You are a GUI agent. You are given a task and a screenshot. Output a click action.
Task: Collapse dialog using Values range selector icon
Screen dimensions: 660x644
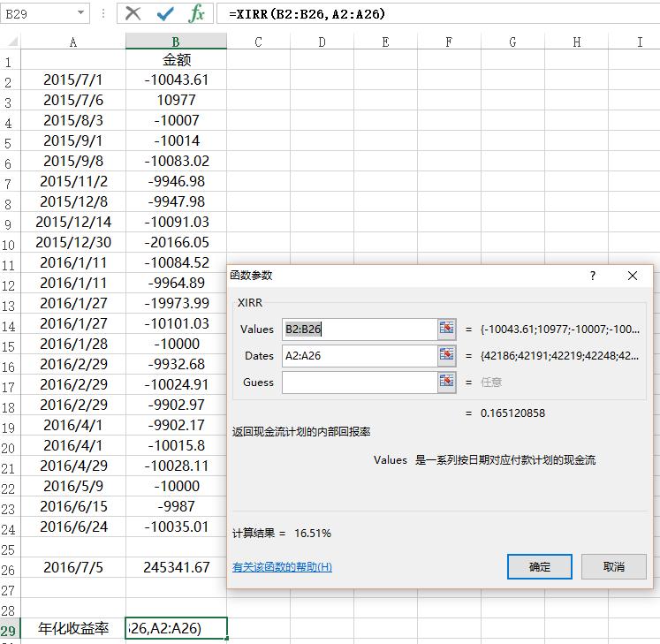pos(446,329)
